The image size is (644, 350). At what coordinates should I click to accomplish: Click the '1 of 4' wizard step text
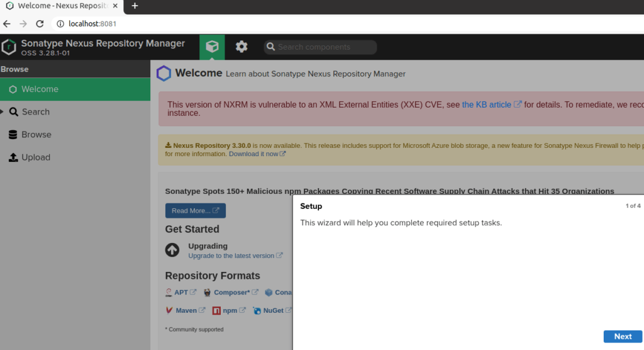[x=633, y=206]
